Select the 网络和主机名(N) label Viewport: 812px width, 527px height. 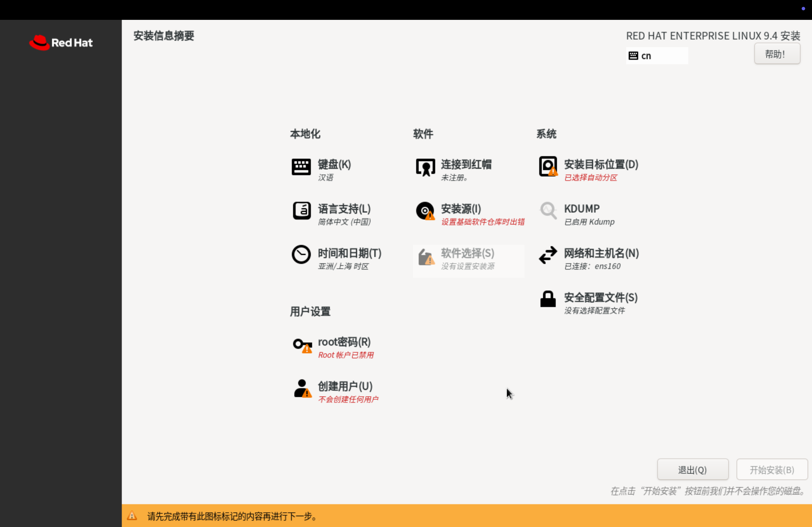pos(601,253)
